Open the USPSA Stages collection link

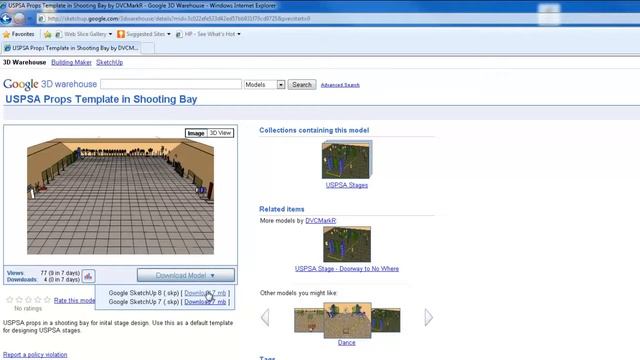pos(347,185)
